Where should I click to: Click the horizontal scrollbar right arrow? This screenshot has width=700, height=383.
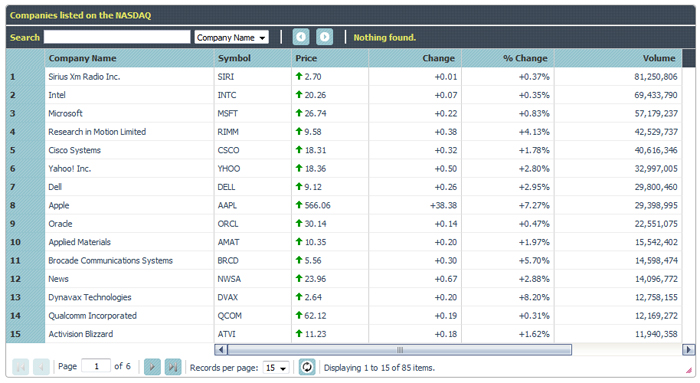[x=689, y=350]
